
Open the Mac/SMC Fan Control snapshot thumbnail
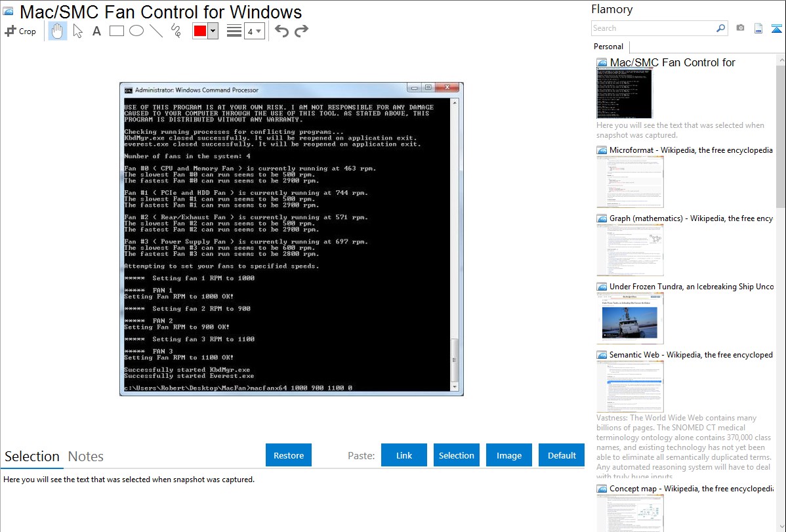point(625,93)
